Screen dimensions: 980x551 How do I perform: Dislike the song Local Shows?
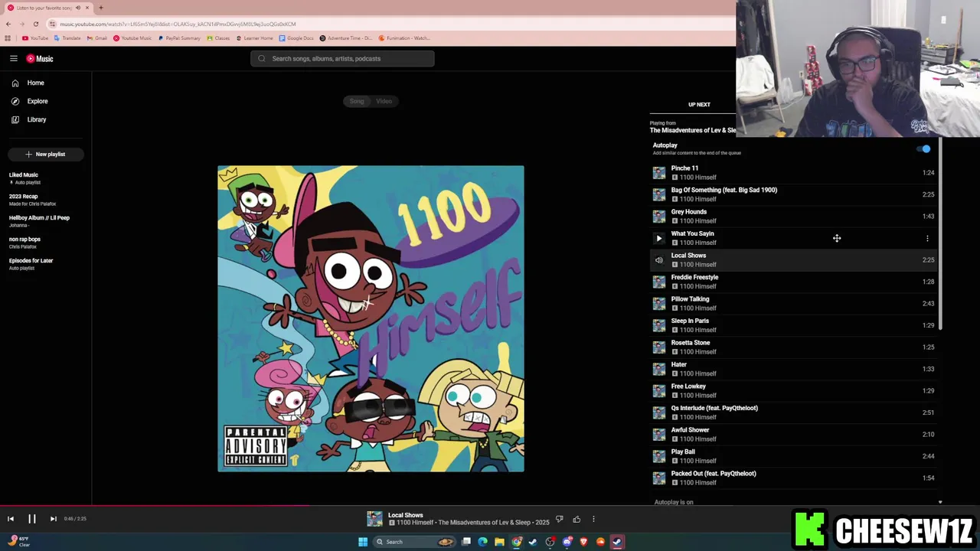tap(559, 519)
